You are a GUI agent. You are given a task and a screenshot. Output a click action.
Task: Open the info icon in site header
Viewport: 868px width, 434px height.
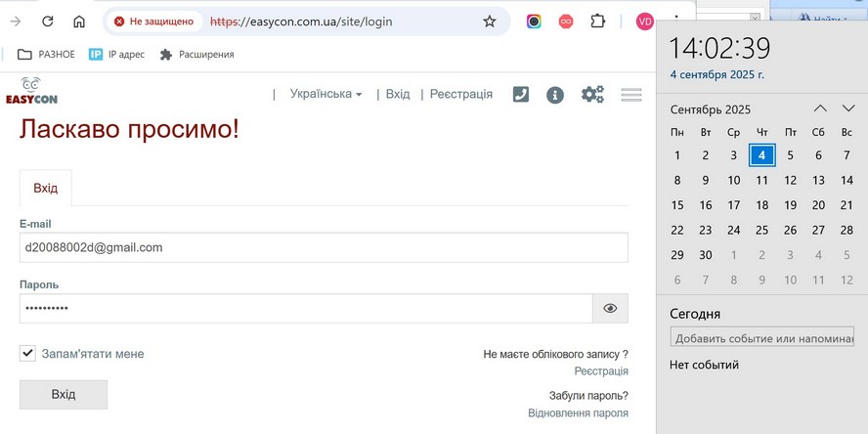tap(555, 95)
